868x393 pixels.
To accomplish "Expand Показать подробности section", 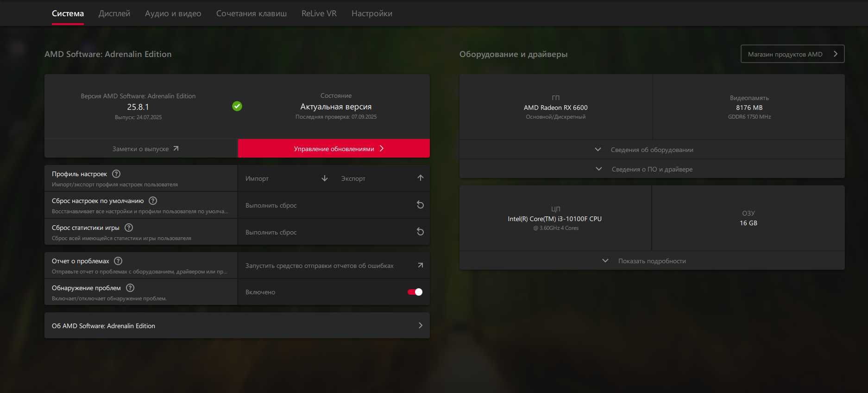I will pos(652,261).
